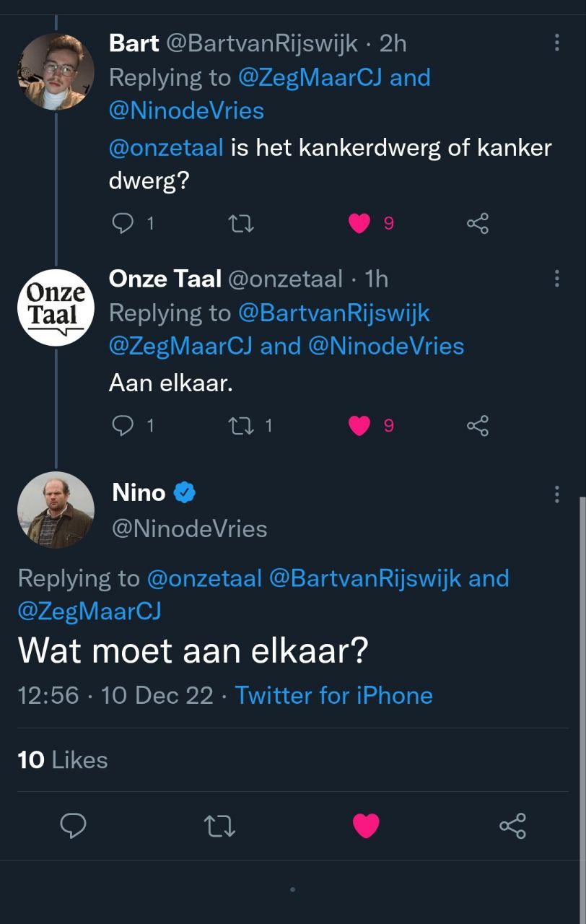
Task: Reply to Onze Taal's 'Aan elkaar.' tweet
Action: point(124,426)
